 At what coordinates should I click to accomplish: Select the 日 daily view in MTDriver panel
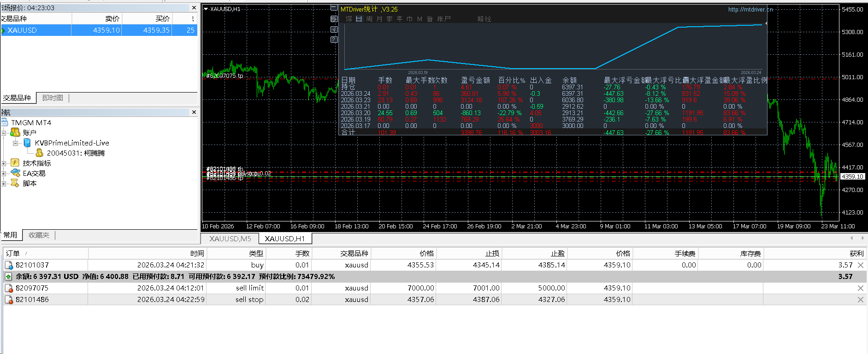pyautogui.click(x=359, y=19)
